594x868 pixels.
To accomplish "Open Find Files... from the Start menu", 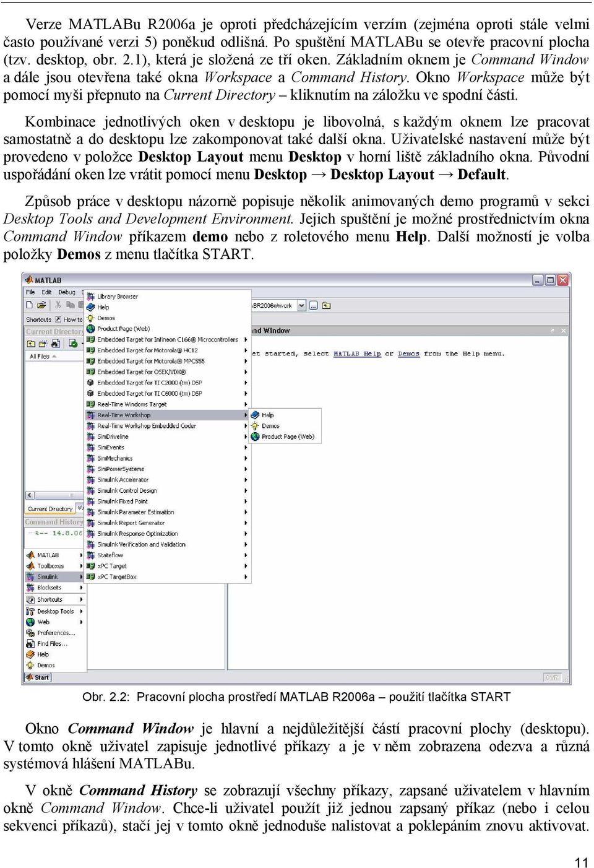I will click(54, 644).
